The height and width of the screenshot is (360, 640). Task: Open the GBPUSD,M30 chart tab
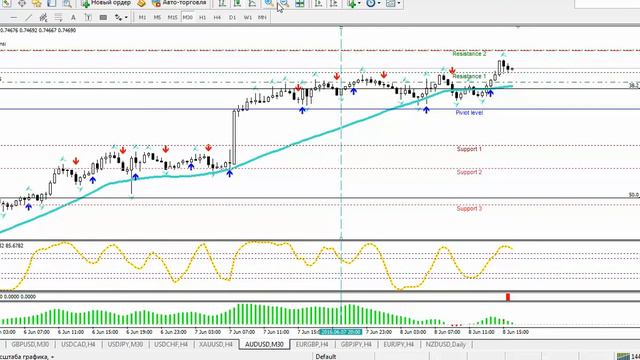tap(30, 344)
